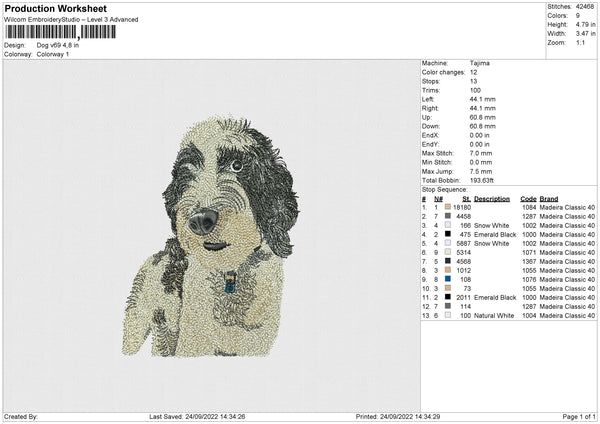Click the Height value '4.79 in'
This screenshot has width=600, height=424.
(585, 24)
